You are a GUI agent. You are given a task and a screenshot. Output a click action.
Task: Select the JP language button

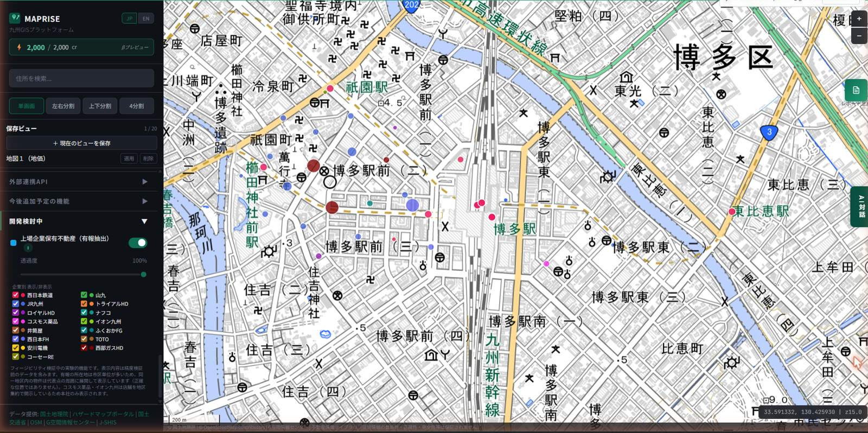tap(129, 18)
